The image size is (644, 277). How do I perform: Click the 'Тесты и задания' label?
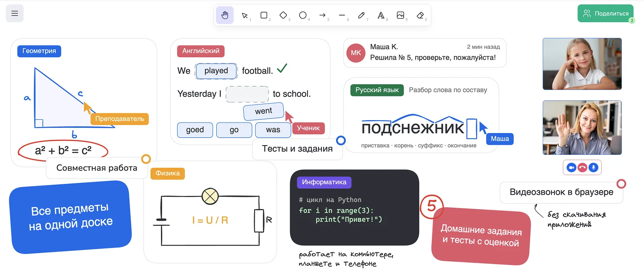[x=297, y=149]
